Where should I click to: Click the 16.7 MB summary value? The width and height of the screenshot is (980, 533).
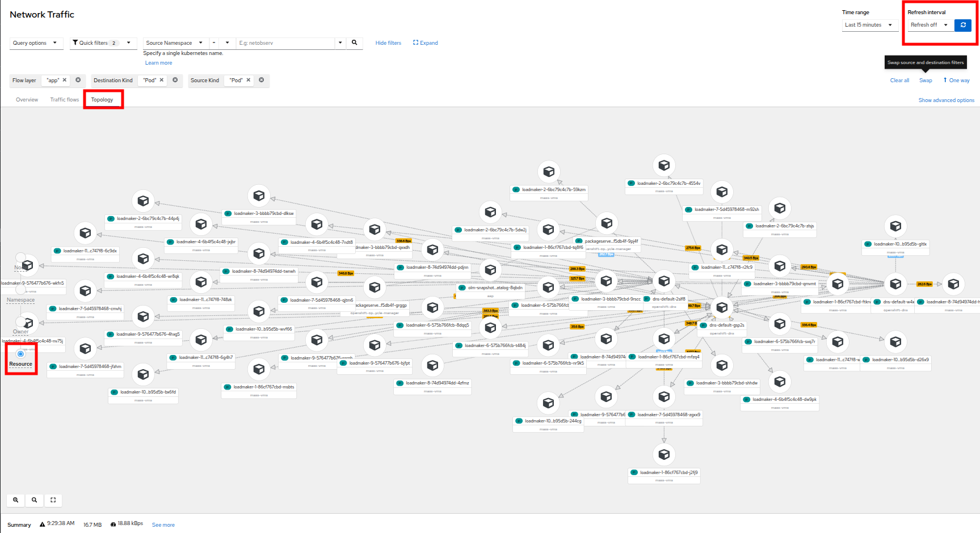[92, 525]
